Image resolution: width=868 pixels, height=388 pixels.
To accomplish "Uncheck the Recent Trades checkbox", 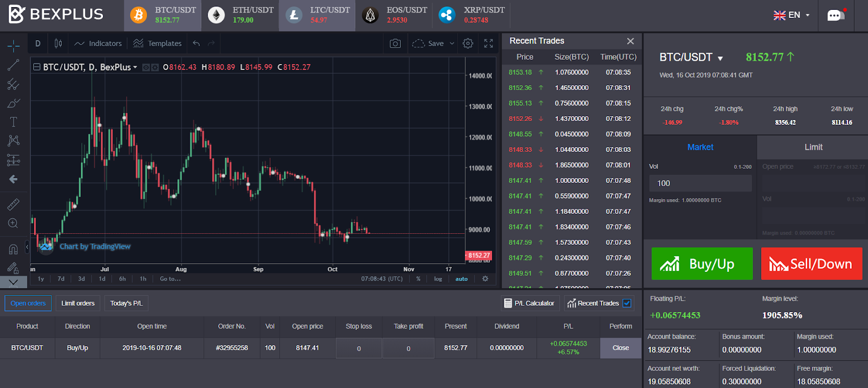I will (627, 303).
